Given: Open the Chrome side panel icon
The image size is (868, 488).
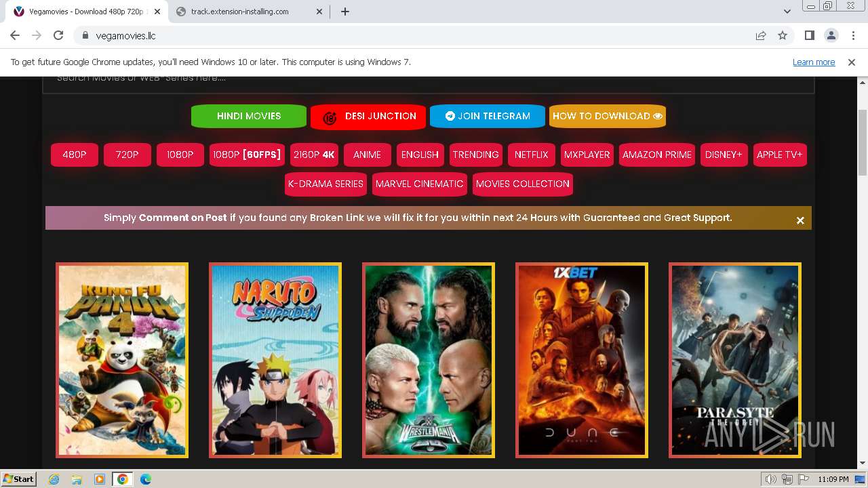Looking at the screenshot, I should click(809, 35).
